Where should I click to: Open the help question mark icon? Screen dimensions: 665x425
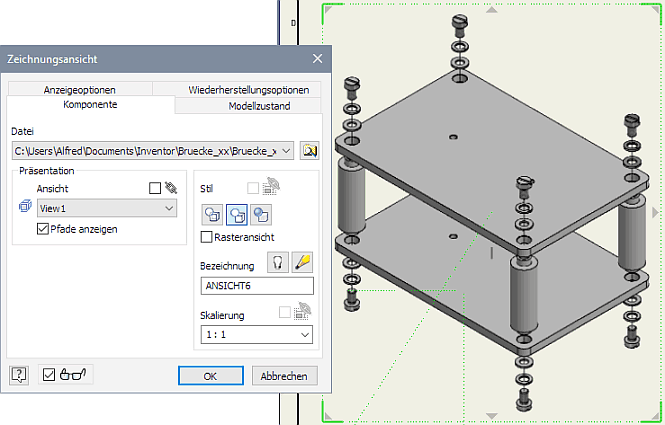pyautogui.click(x=19, y=375)
